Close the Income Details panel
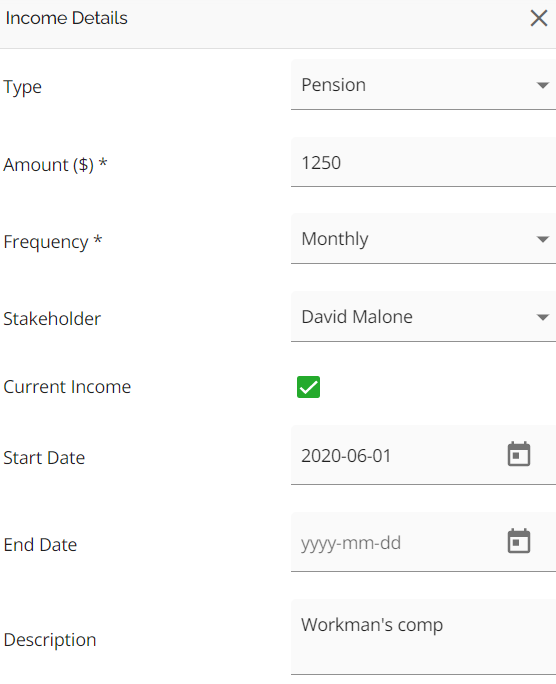556x684 pixels. [539, 18]
